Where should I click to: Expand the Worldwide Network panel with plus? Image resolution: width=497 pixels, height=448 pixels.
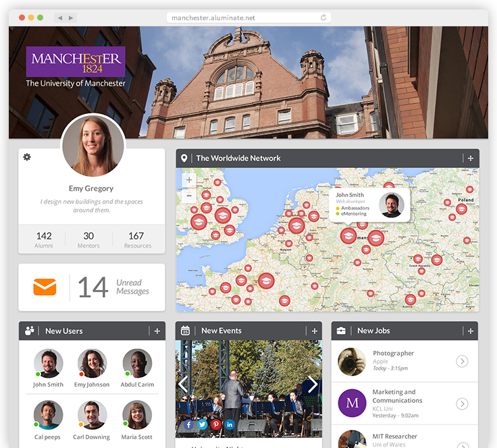point(471,158)
